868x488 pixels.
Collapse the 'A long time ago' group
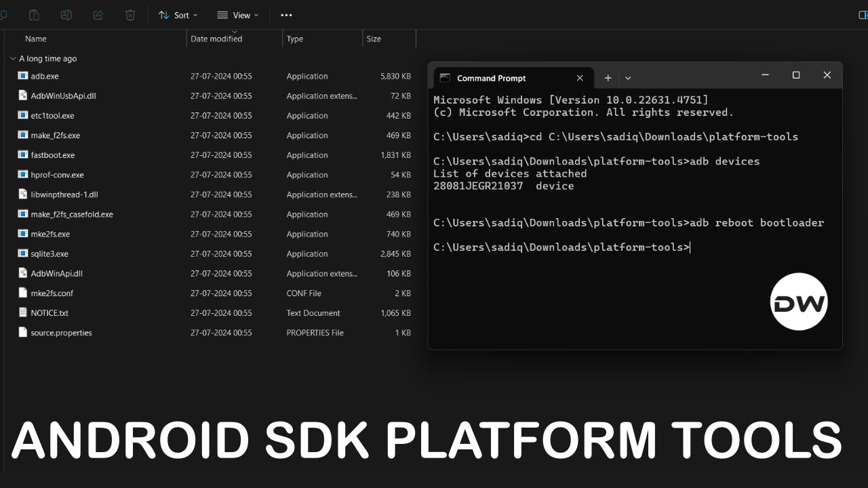tap(13, 59)
